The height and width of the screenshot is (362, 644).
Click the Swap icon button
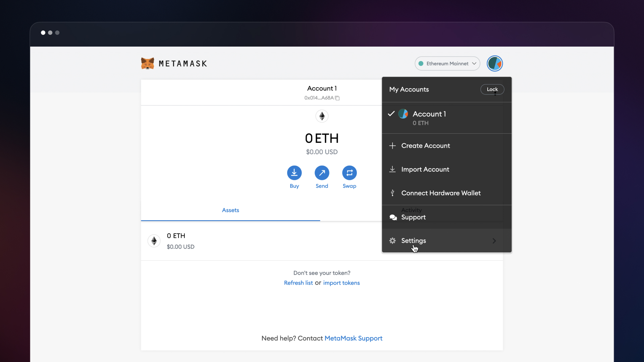349,173
